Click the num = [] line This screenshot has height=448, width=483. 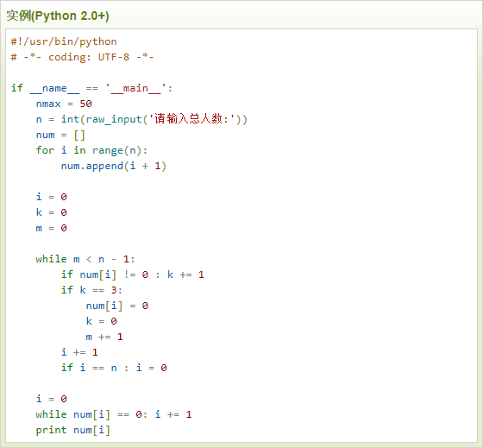click(x=60, y=135)
